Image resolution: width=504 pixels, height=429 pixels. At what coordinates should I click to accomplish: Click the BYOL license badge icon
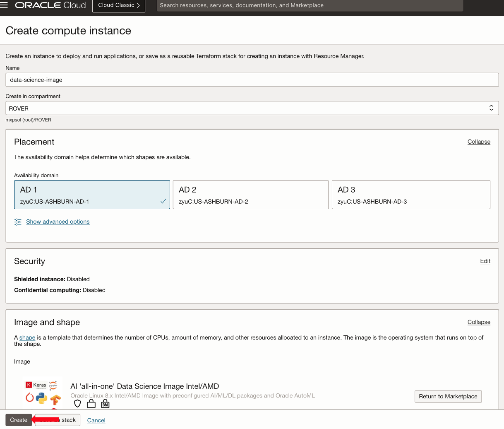pos(105,403)
